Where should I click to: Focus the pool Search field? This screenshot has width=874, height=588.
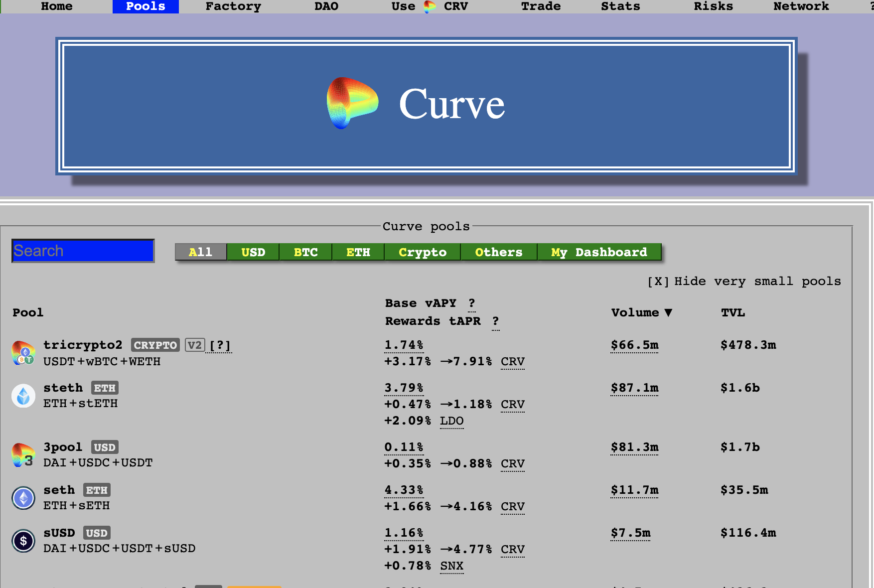tap(83, 251)
